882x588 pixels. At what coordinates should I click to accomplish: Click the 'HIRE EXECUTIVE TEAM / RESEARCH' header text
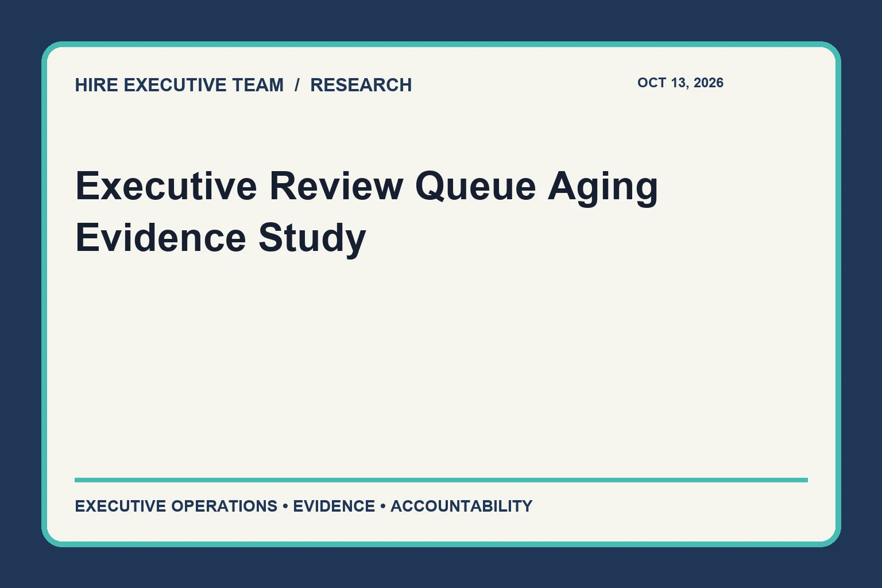pos(243,85)
